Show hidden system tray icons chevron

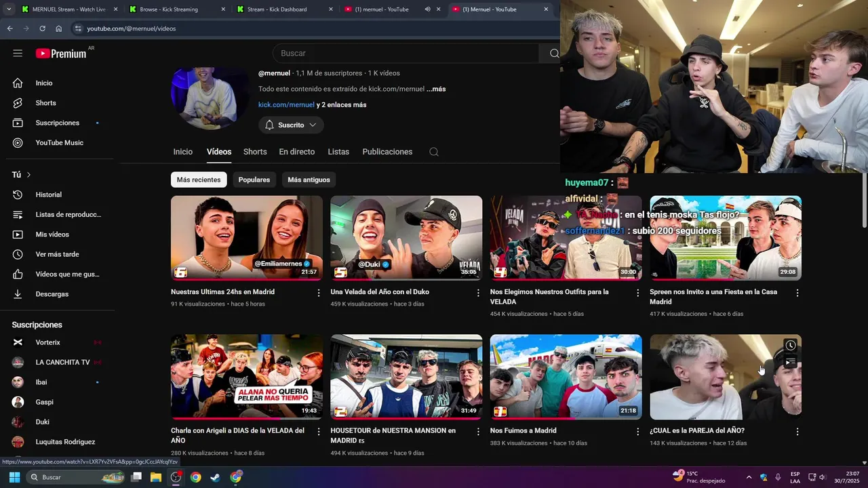[x=749, y=477]
